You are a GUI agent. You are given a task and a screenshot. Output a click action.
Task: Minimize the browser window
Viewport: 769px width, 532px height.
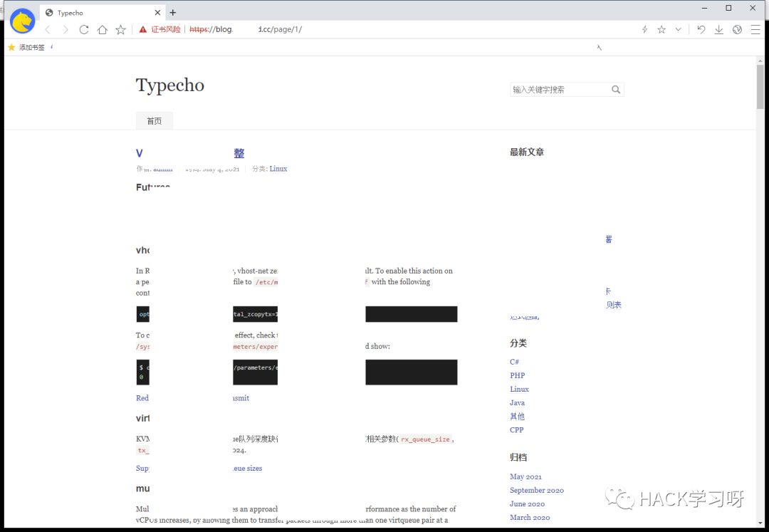click(705, 8)
